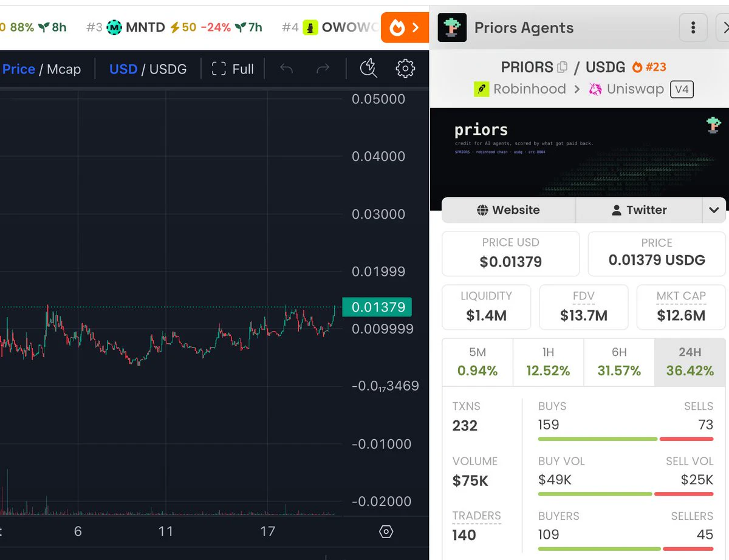Viewport: 729px width, 560px height.
Task: Open the #3 MNTD trending entry
Action: pos(174,27)
